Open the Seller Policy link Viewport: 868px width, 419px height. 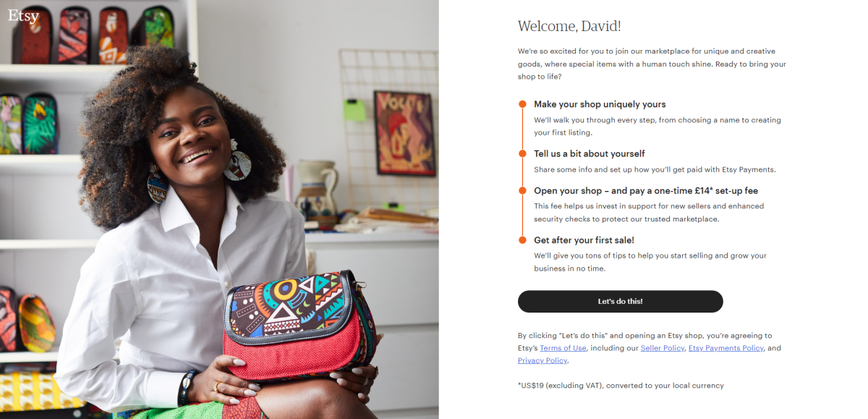[662, 348]
